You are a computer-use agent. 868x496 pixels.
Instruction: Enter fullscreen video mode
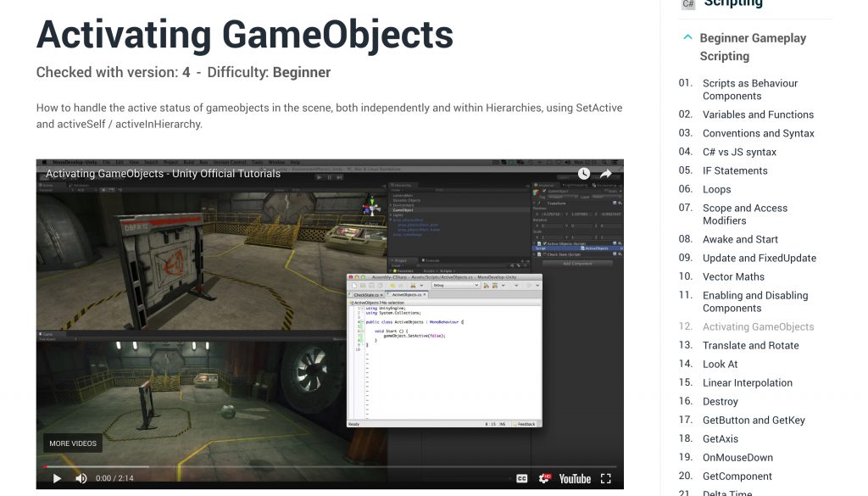(x=606, y=479)
